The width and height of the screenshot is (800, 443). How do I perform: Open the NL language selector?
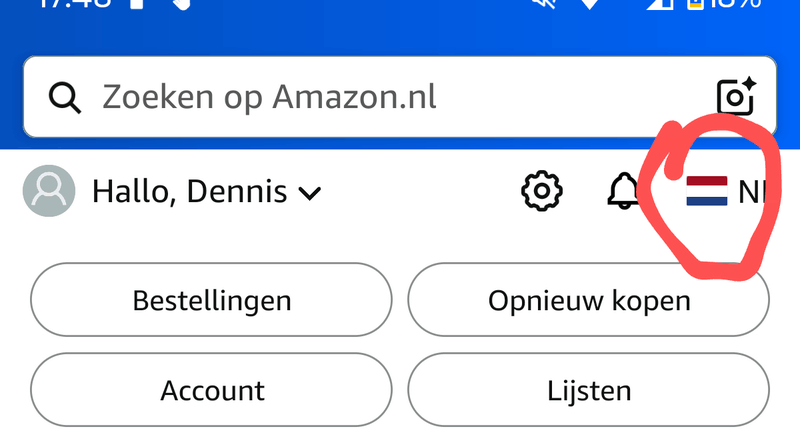[x=748, y=191]
